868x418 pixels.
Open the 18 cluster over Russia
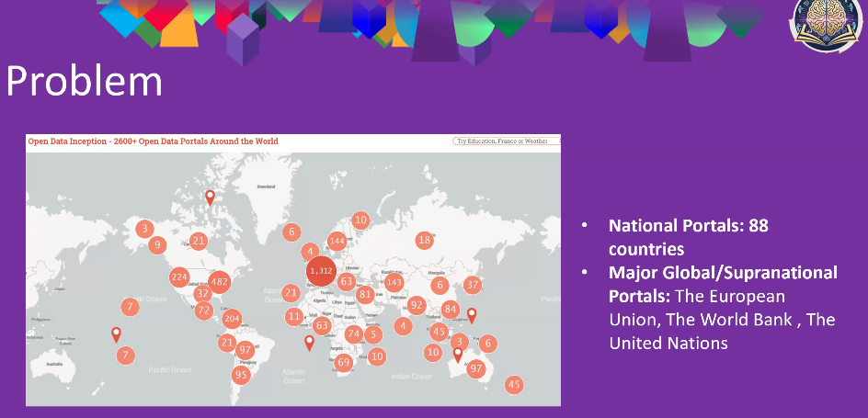tap(424, 240)
